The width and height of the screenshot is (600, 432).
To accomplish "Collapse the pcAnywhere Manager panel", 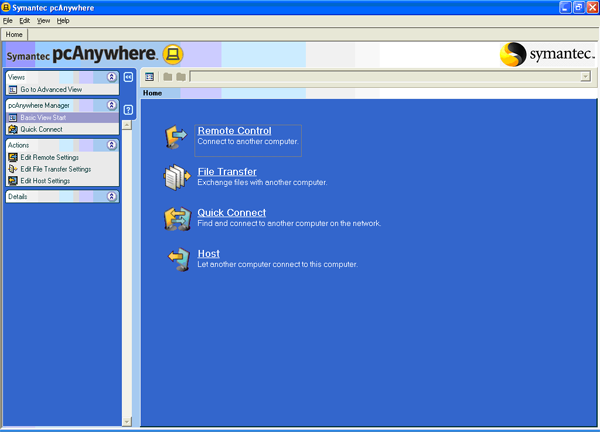I will (x=111, y=105).
